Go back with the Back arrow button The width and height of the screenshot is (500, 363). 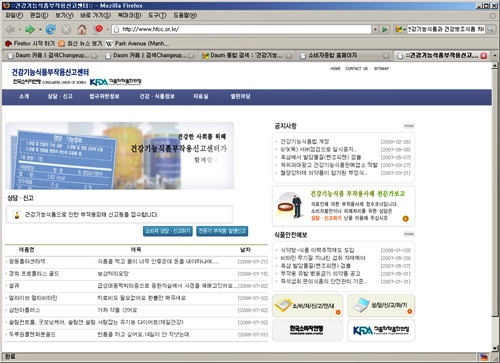10,29
